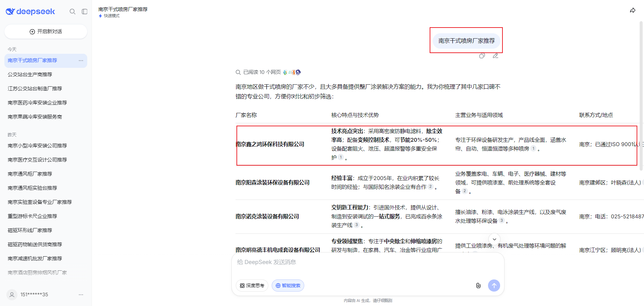Screen dimensions: 644x306
Task: Click the 快速模式 label under the title
Action: [112, 16]
